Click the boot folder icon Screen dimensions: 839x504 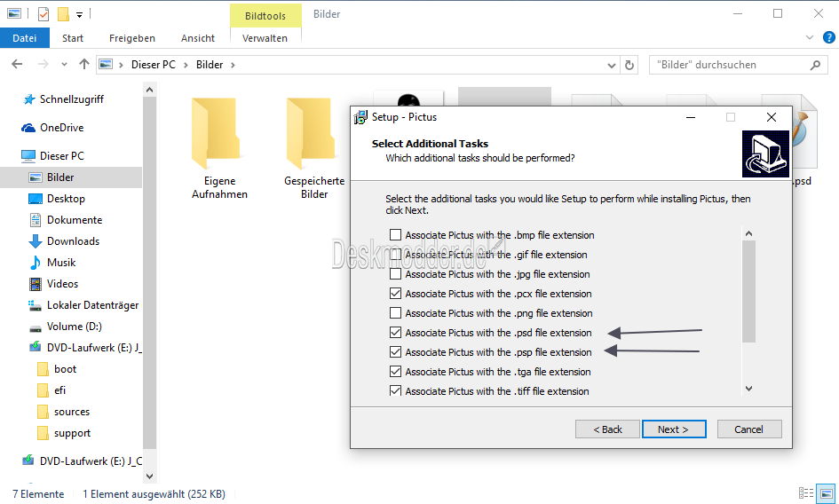click(43, 369)
